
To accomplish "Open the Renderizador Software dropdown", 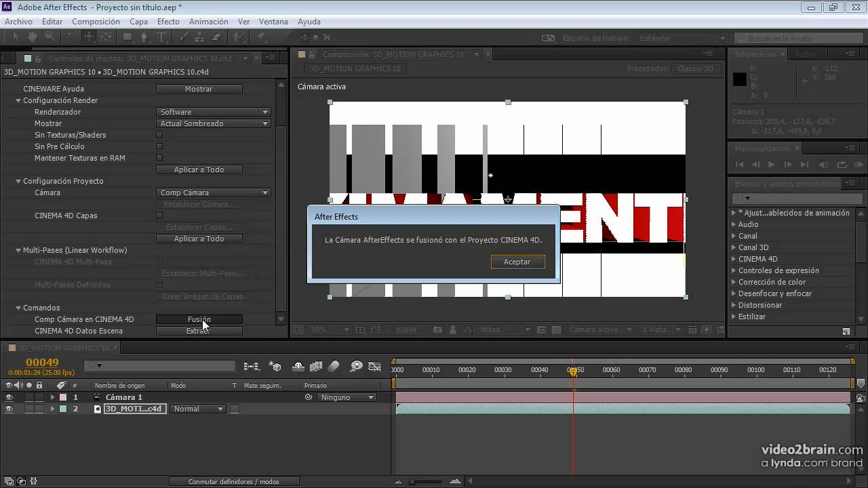I will tap(214, 112).
